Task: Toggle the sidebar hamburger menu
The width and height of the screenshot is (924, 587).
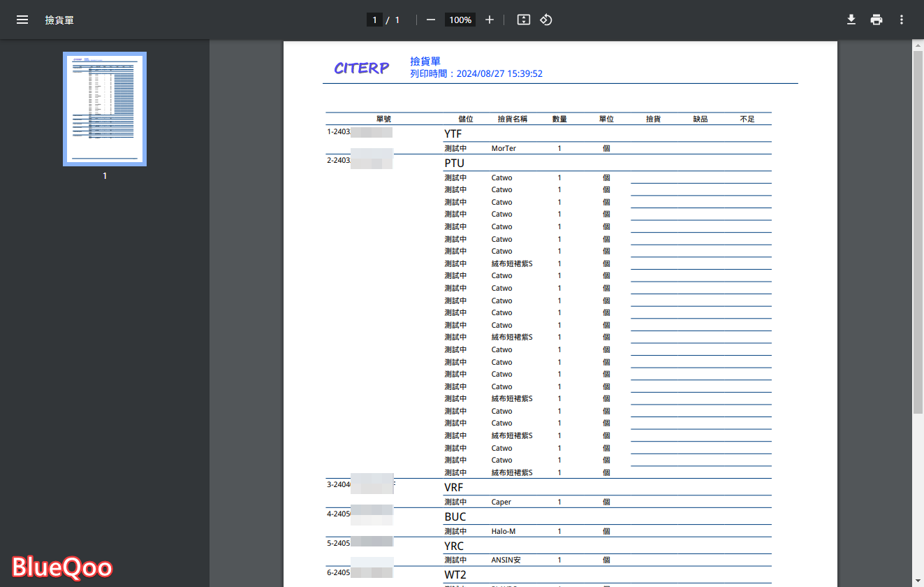Action: click(x=22, y=20)
